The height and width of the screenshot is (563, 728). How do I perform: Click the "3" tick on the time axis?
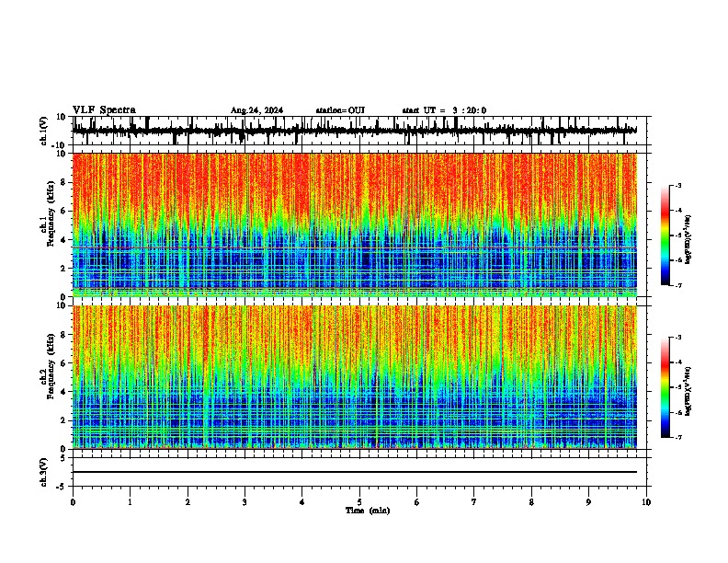click(245, 502)
